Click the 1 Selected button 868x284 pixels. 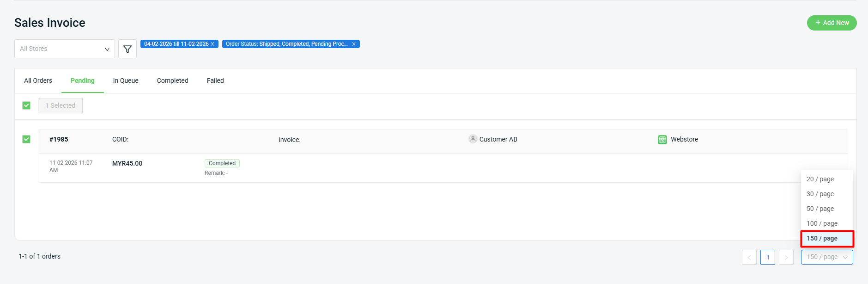60,106
